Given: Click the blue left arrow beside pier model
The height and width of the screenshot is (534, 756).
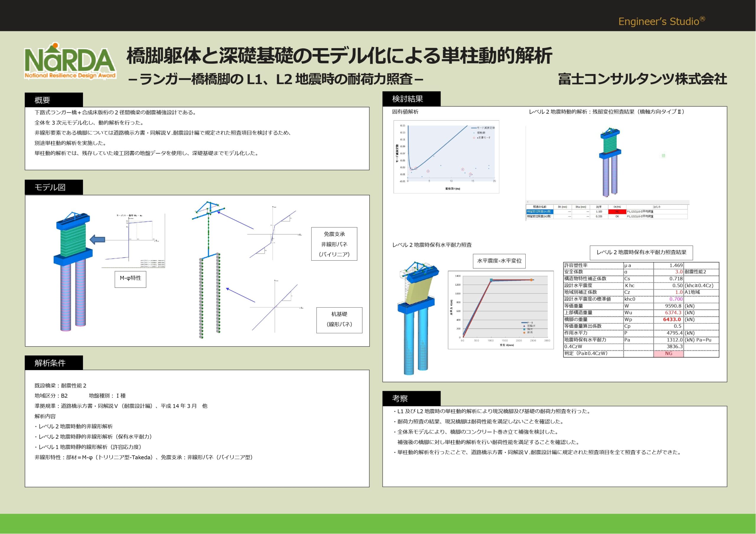Looking at the screenshot, I should tap(97, 239).
